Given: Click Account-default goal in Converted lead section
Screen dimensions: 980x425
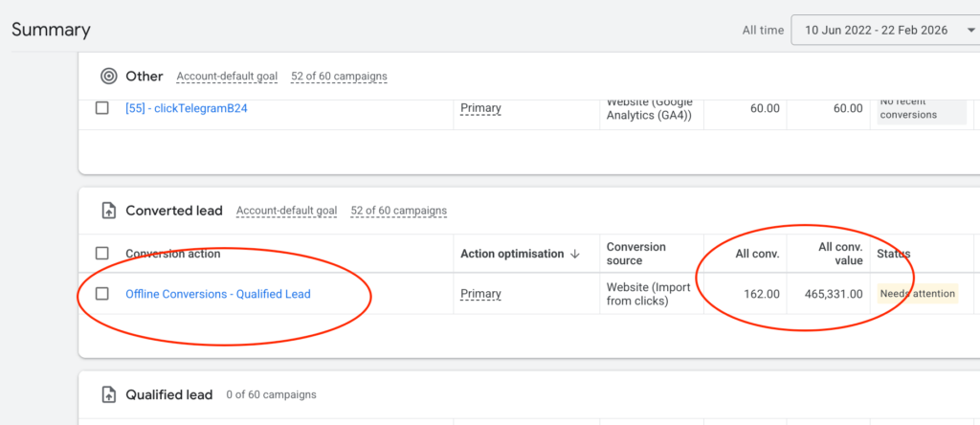Looking at the screenshot, I should click(x=286, y=211).
